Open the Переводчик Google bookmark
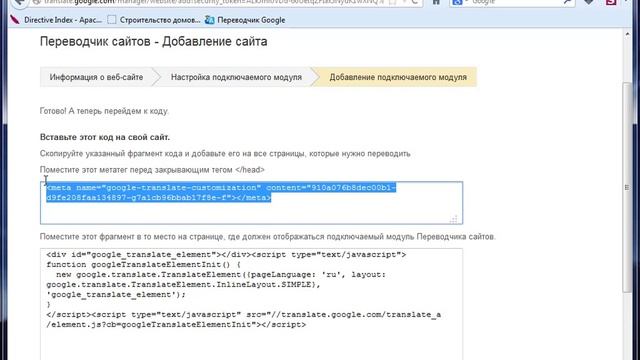Image resolution: width=640 pixels, height=360 pixels. [x=245, y=20]
